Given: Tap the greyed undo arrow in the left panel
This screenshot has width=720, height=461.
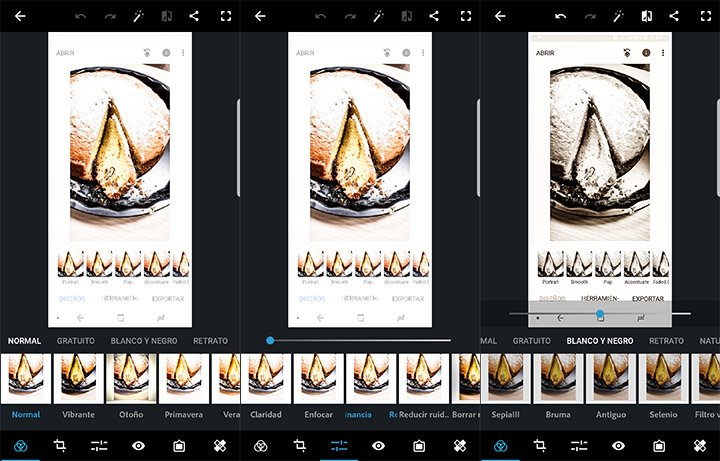Looking at the screenshot, I should click(81, 17).
